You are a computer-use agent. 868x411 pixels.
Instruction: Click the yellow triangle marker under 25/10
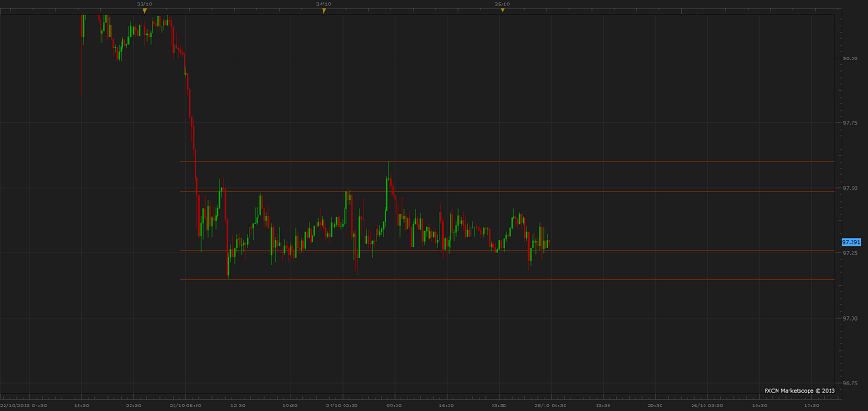point(502,11)
